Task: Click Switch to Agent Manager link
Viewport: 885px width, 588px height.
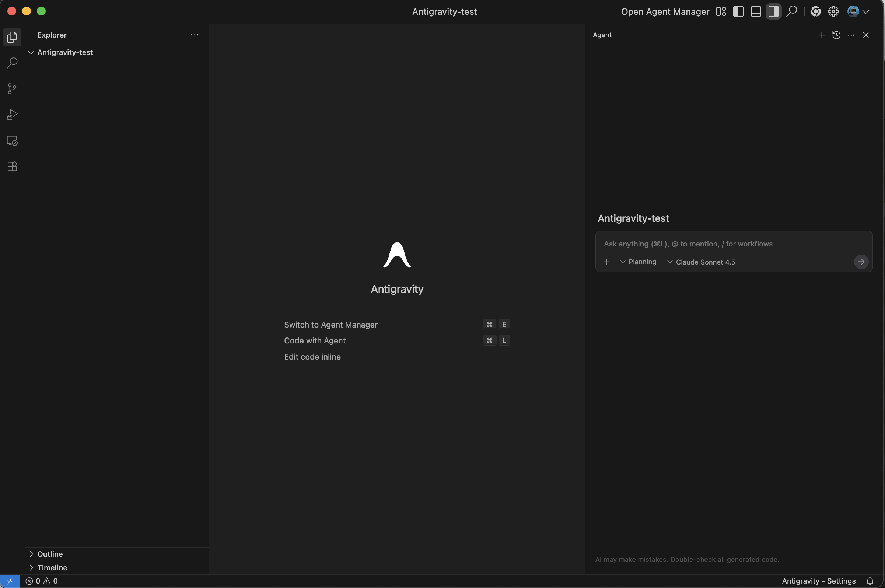Action: [x=330, y=324]
